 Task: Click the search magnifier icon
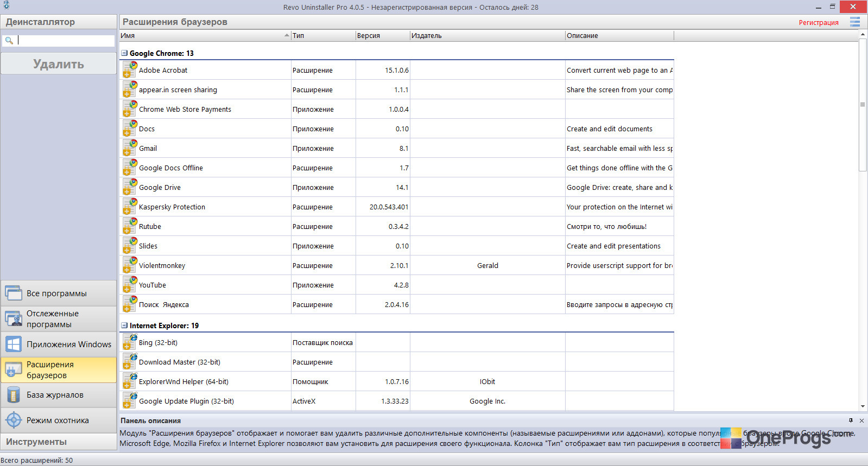(x=9, y=40)
